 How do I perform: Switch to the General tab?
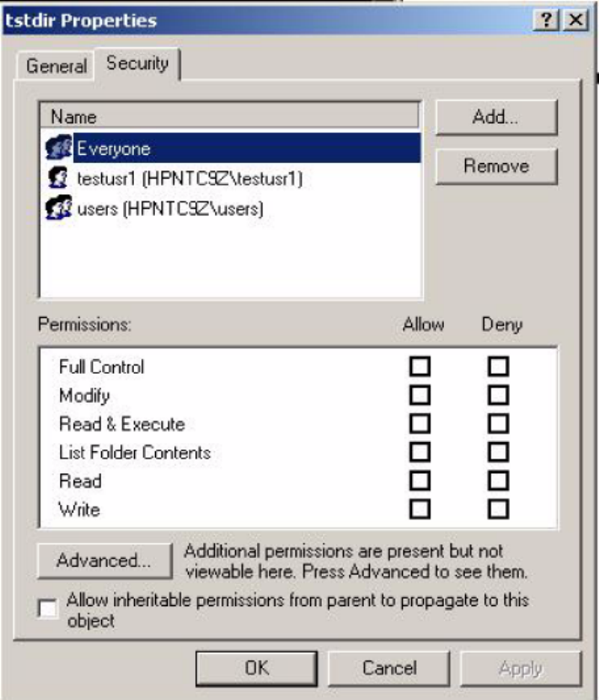click(x=57, y=67)
